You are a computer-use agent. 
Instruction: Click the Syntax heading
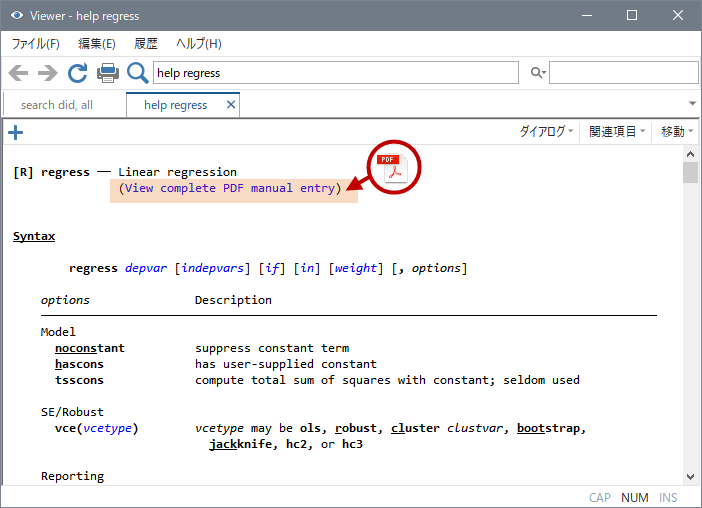tap(34, 236)
